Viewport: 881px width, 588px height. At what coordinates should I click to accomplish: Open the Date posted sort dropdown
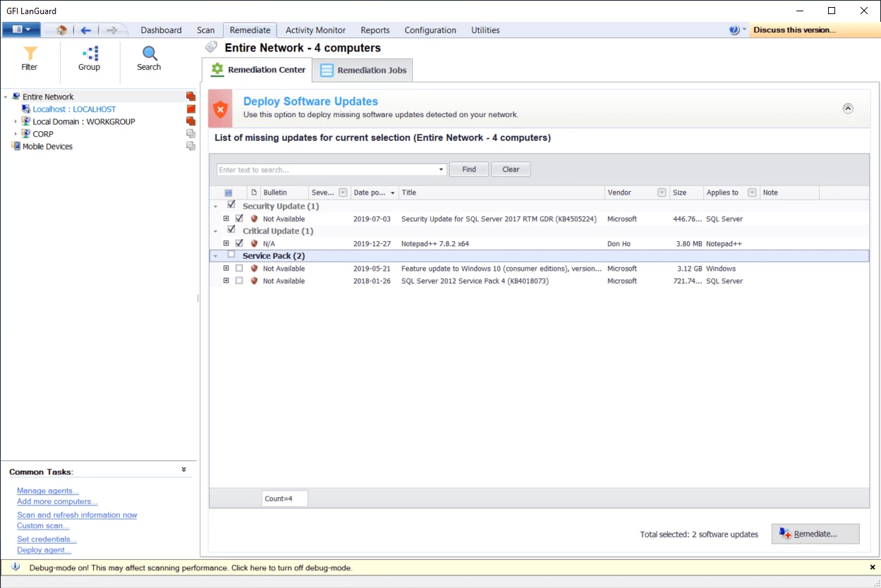coord(393,192)
